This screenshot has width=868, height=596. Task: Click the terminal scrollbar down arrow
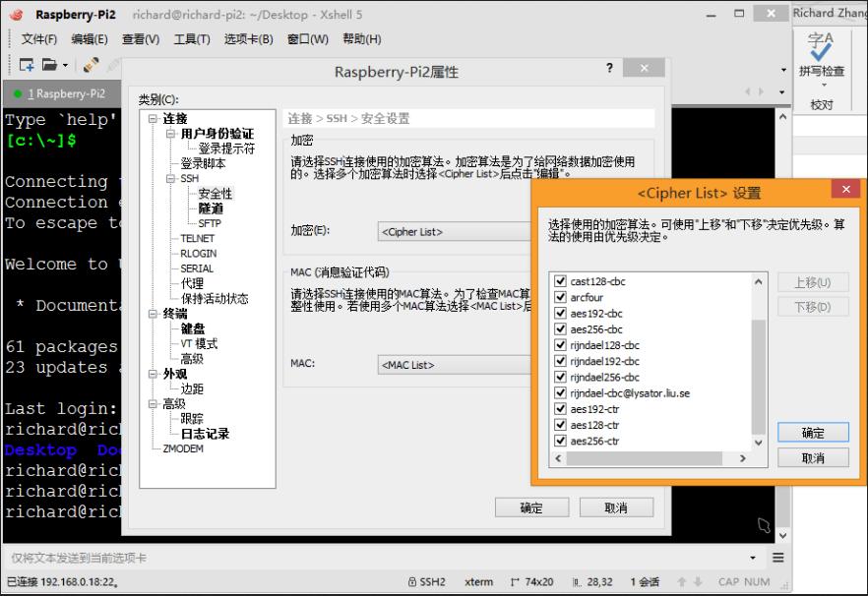(x=782, y=535)
